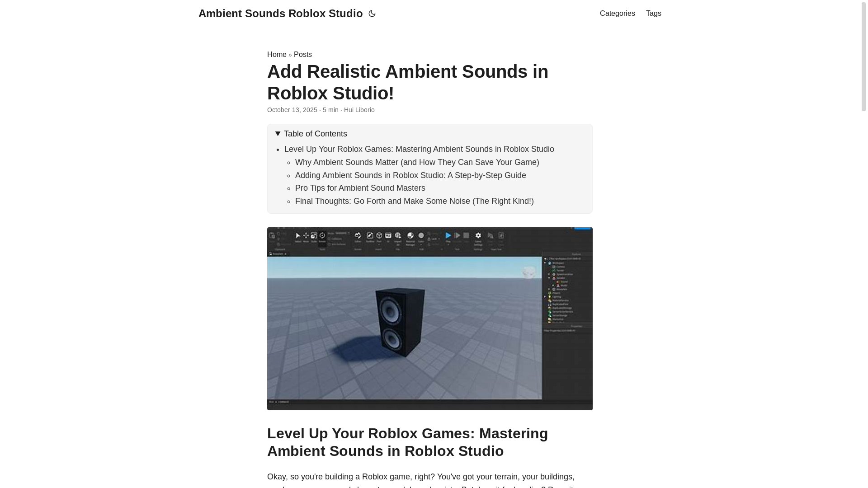This screenshot has width=868, height=488.
Task: Jump to Final Thoughts section
Action: pos(415,201)
